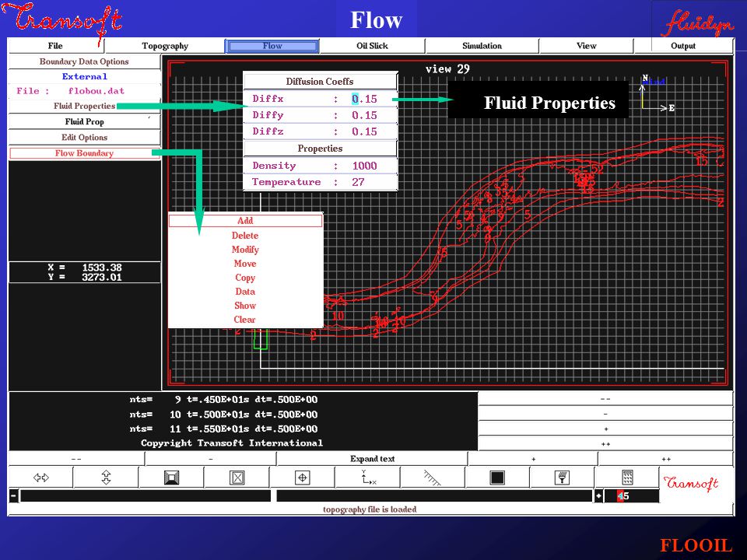This screenshot has width=747, height=560.
Task: Open Edit Options in the side panel
Action: 84,137
